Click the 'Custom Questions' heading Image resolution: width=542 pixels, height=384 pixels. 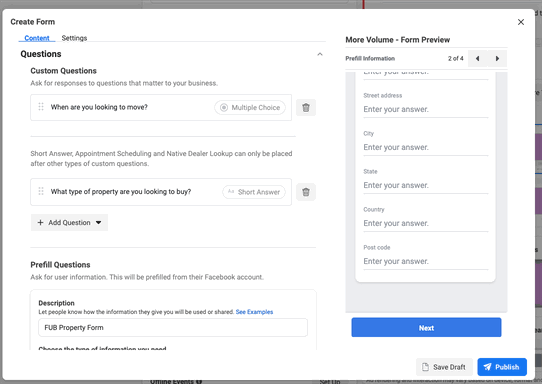(63, 71)
